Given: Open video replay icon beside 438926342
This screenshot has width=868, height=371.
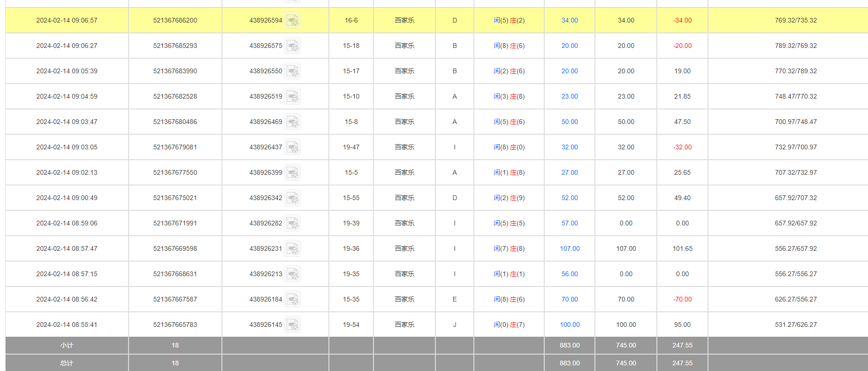Looking at the screenshot, I should click(x=292, y=198).
